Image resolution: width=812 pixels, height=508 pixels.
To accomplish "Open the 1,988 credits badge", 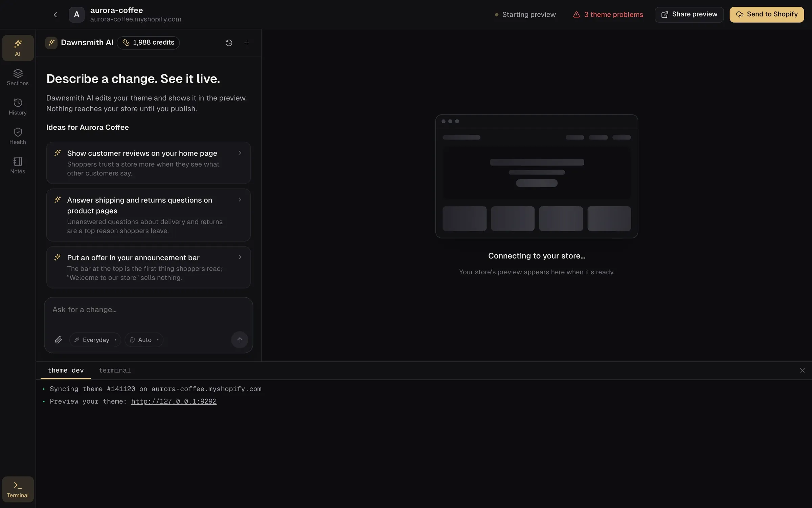I will point(148,43).
